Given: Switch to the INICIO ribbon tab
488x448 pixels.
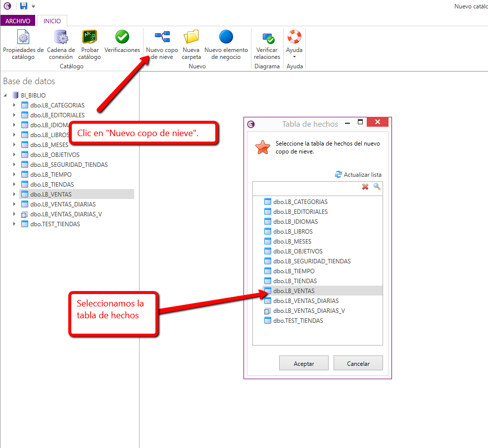Looking at the screenshot, I should 52,21.
